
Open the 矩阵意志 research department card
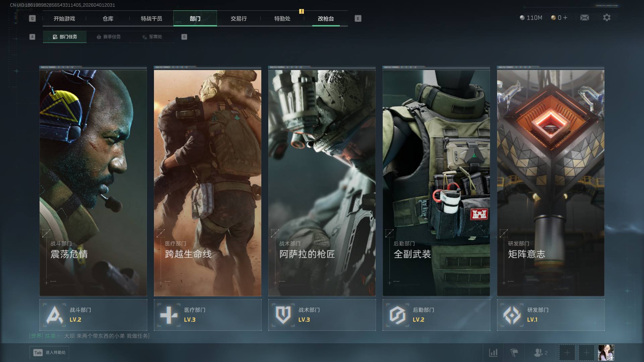(x=550, y=183)
